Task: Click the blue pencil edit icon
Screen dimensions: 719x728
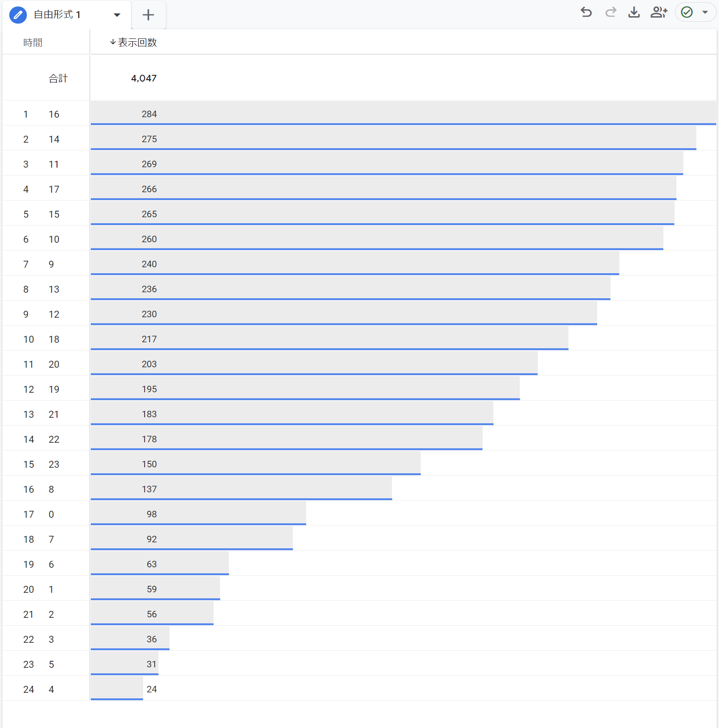Action: (x=18, y=15)
